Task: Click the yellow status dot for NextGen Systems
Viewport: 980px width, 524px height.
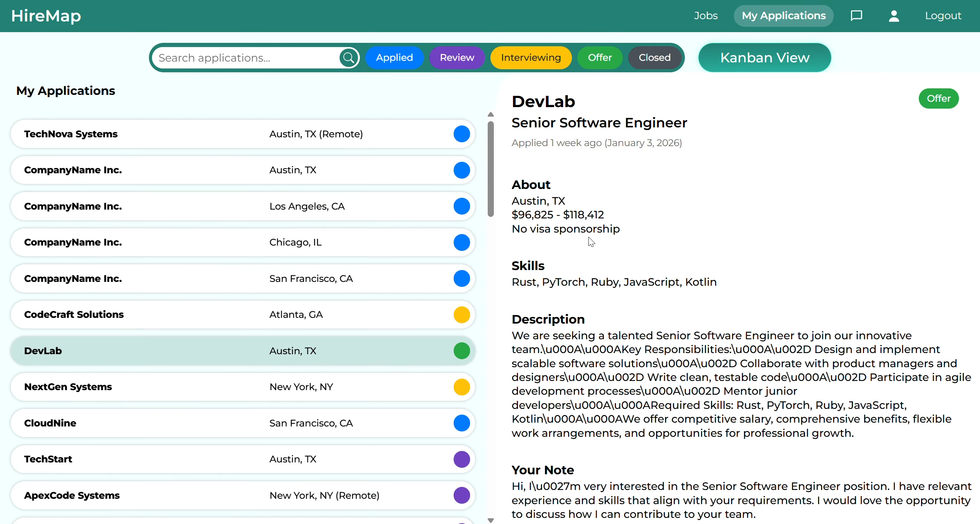Action: click(462, 387)
